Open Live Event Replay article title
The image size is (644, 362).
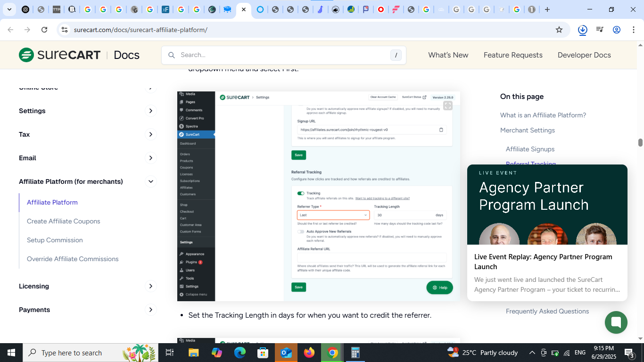543,262
